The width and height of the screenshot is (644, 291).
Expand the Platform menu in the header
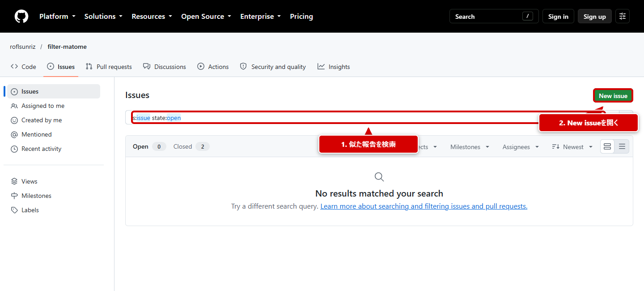pyautogui.click(x=57, y=17)
